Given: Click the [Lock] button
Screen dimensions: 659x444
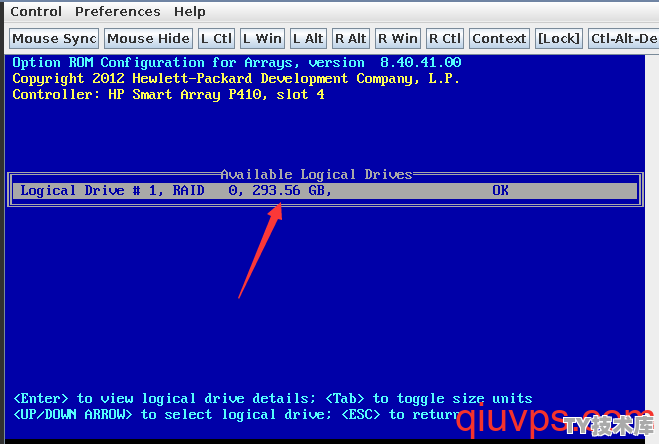Looking at the screenshot, I should pyautogui.click(x=559, y=39).
